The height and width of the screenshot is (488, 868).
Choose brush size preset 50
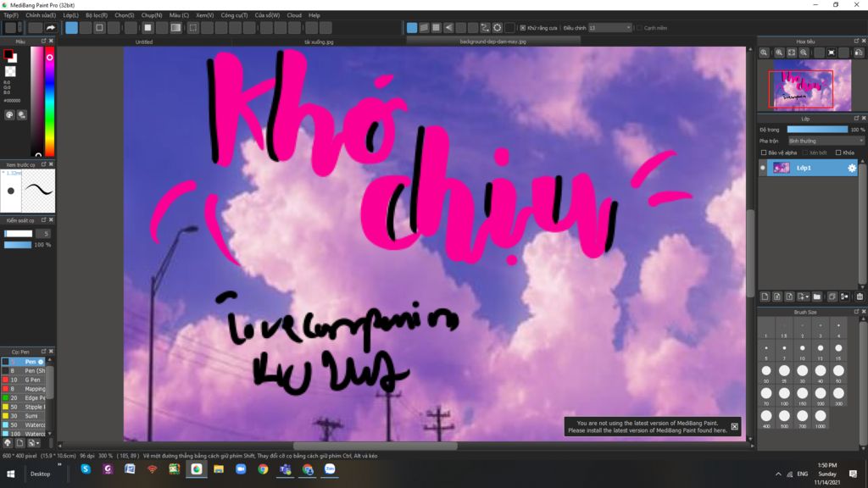pos(838,373)
